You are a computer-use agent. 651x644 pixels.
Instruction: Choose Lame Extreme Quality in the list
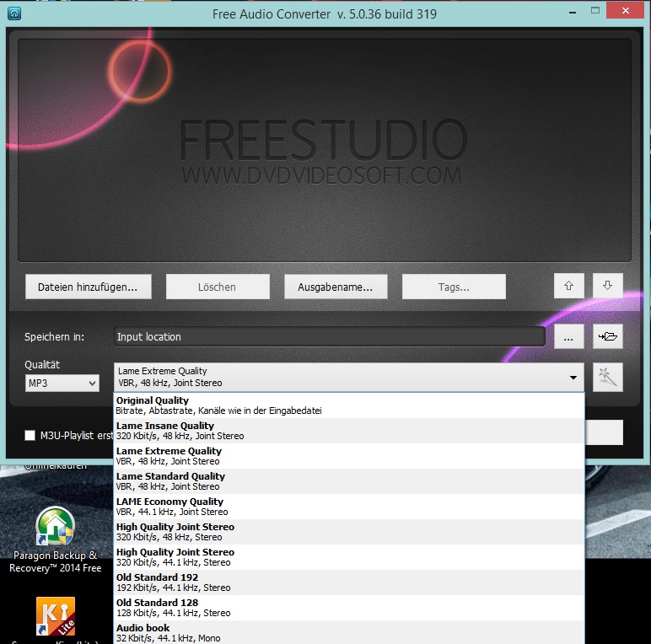349,456
